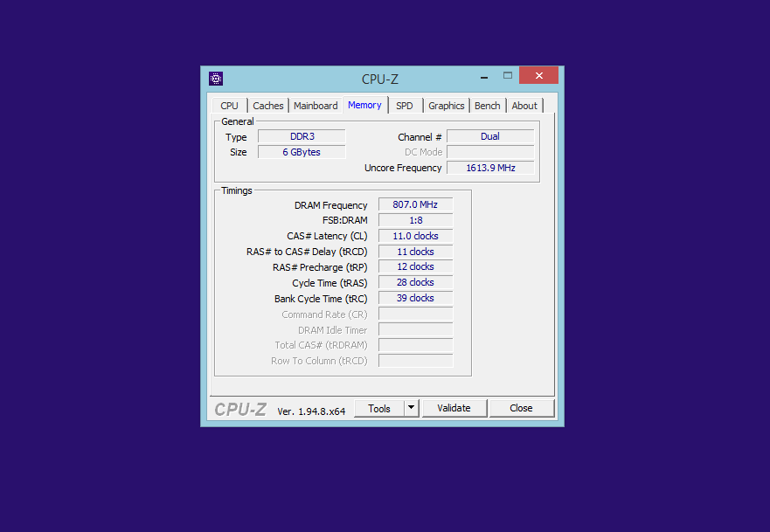Image resolution: width=770 pixels, height=532 pixels.
Task: Click the Validate button
Action: 454,408
